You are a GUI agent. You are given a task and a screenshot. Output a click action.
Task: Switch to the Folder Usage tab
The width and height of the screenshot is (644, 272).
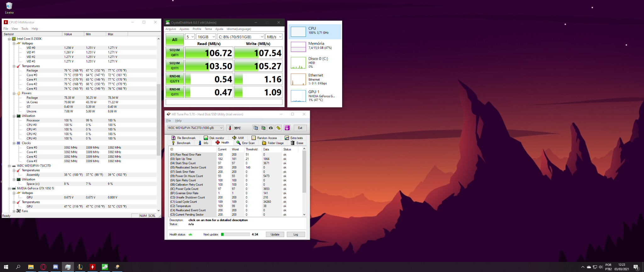(x=273, y=143)
